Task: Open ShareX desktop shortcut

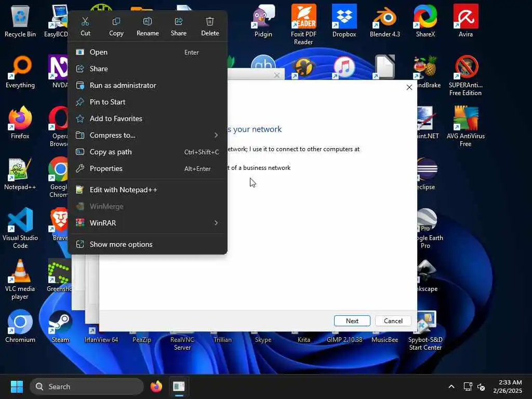Action: click(425, 21)
